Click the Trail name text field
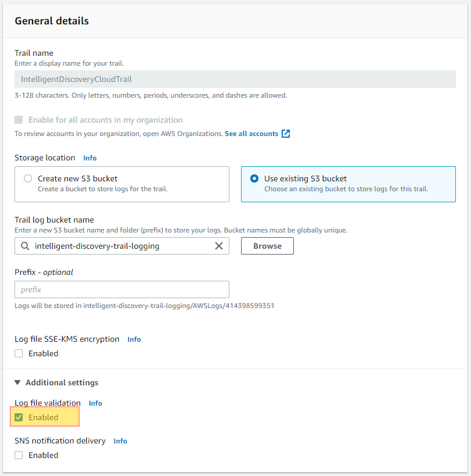The image size is (471, 476). pyautogui.click(x=235, y=79)
